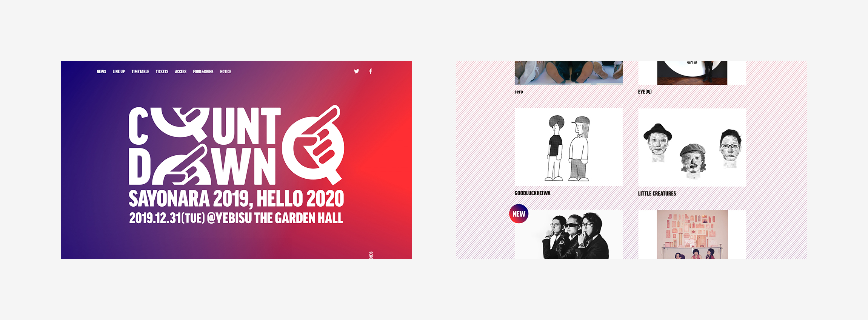Select TICKETS in the navigation
Viewport: 868px width, 320px height.
(x=162, y=71)
